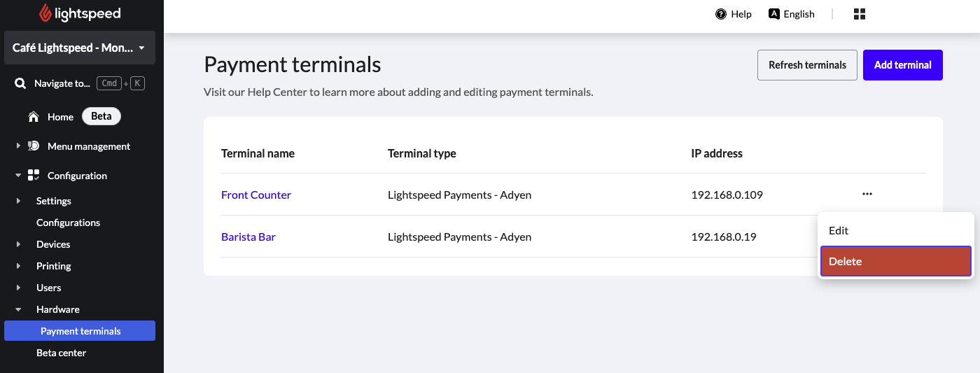Screen dimensions: 980x373
Task: Click the Add terminal button
Action: coord(902,65)
